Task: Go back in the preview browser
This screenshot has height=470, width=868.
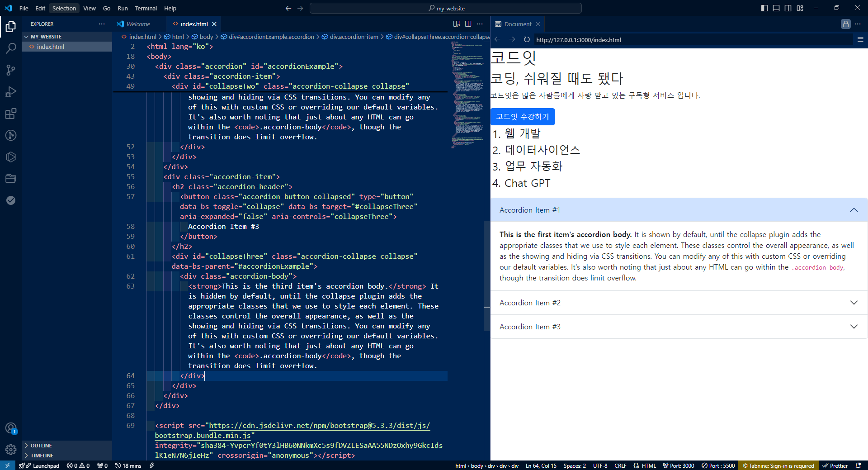Action: coord(498,40)
